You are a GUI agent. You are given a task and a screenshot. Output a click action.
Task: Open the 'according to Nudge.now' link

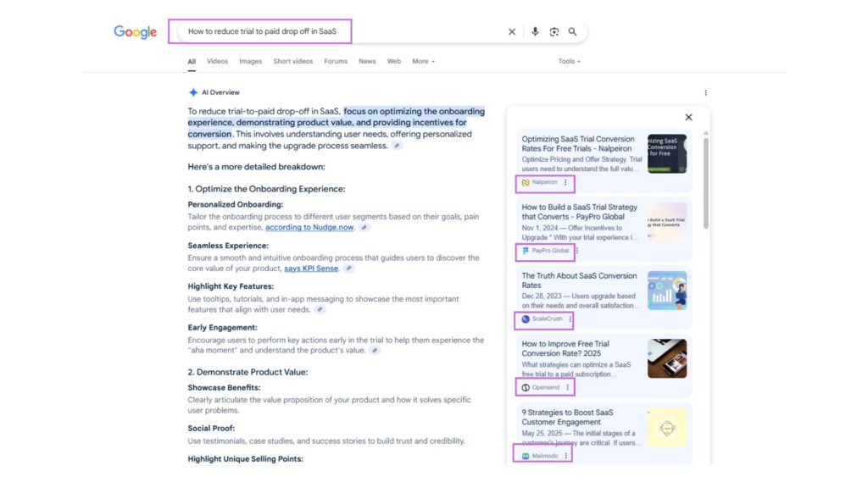click(x=309, y=227)
